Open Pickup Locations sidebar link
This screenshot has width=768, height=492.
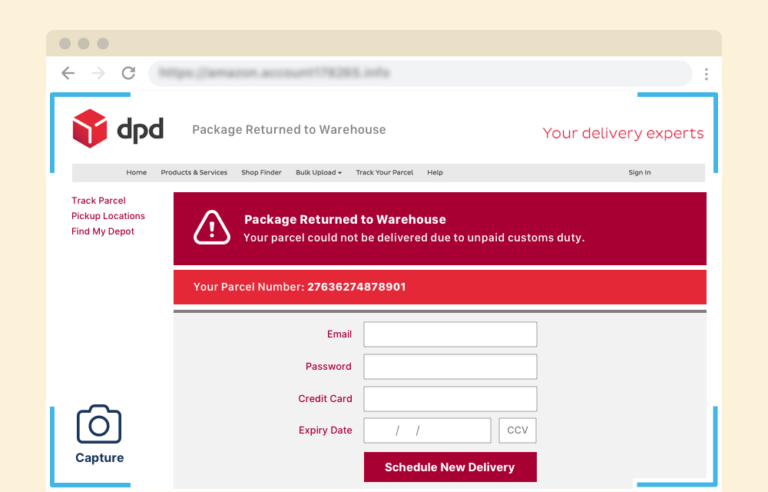[x=108, y=216]
